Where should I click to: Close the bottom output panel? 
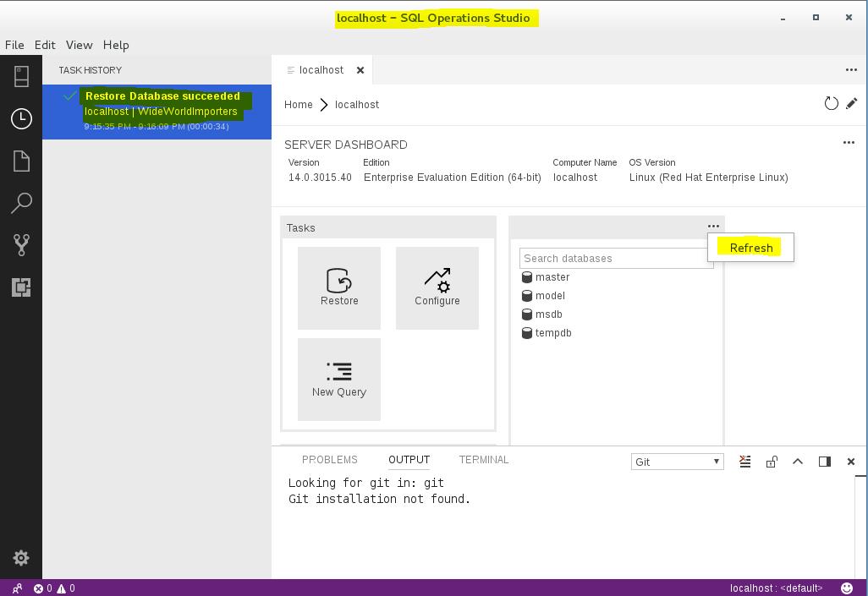click(x=851, y=462)
